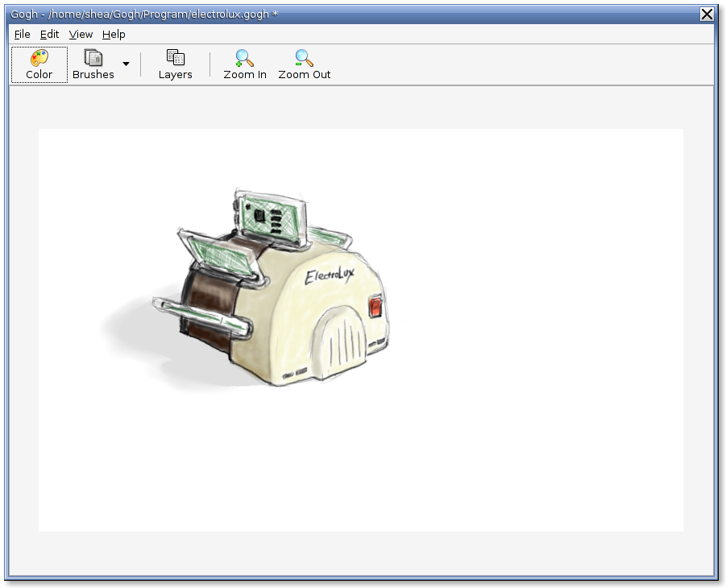
Task: Open the Layers panel
Action: coord(175,64)
